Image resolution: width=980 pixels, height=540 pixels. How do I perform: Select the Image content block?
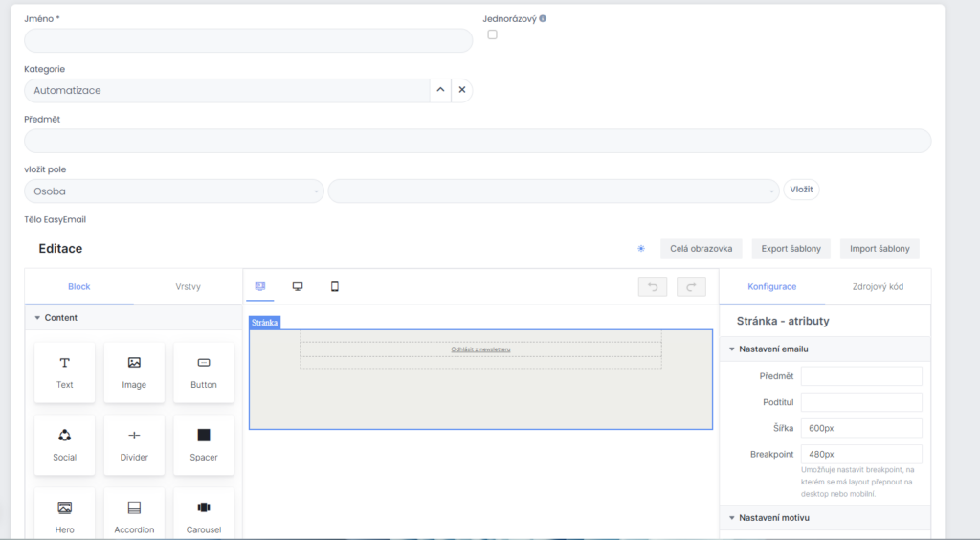(134, 372)
